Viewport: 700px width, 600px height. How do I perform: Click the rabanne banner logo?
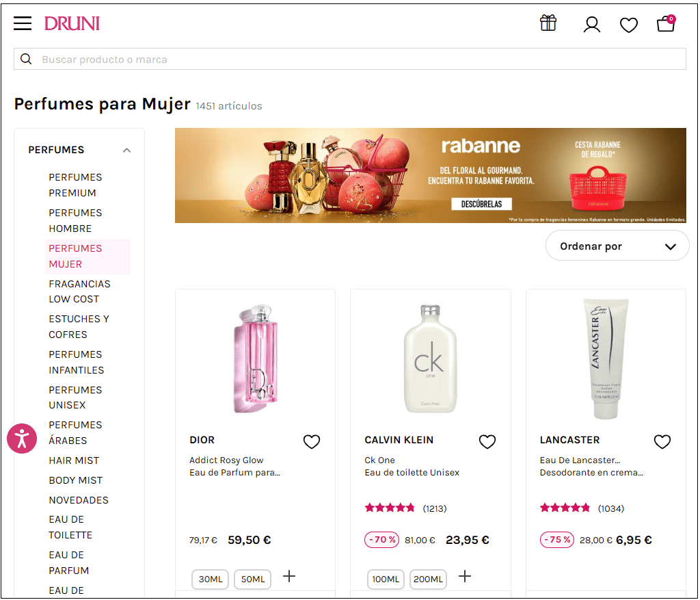click(481, 146)
